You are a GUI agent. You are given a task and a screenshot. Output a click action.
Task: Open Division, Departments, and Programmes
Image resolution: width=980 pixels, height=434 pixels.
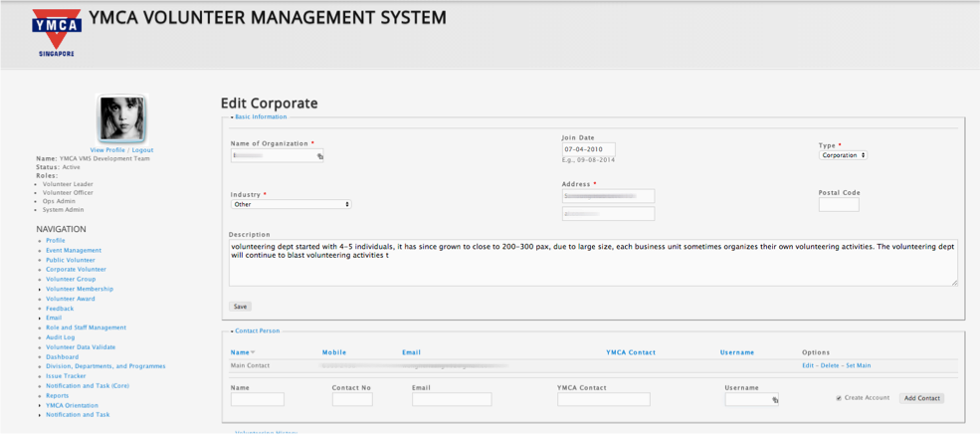[105, 366]
